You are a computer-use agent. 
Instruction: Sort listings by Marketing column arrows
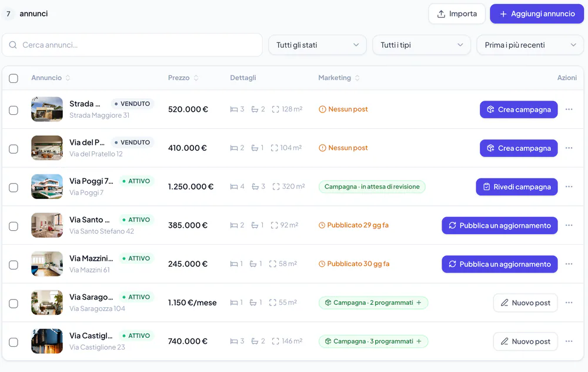(x=358, y=78)
